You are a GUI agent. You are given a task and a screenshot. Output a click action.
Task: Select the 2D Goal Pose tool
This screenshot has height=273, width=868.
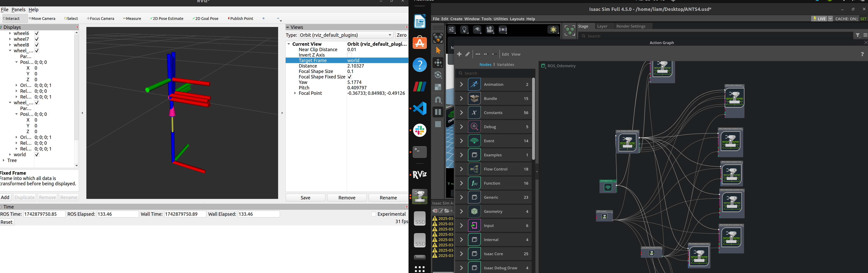tap(206, 19)
